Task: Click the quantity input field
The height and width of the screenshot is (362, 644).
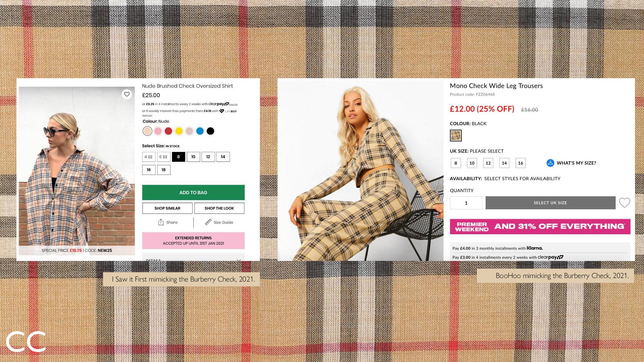Action: pos(466,203)
